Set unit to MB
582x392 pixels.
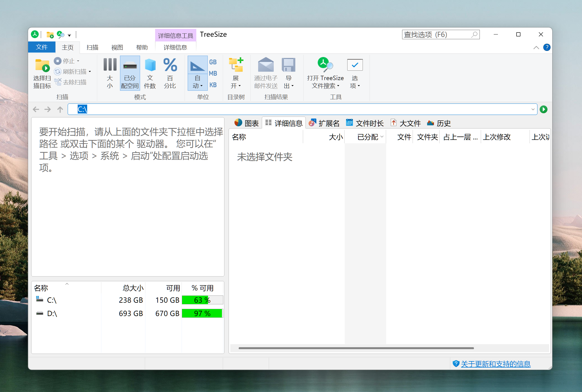coord(213,73)
